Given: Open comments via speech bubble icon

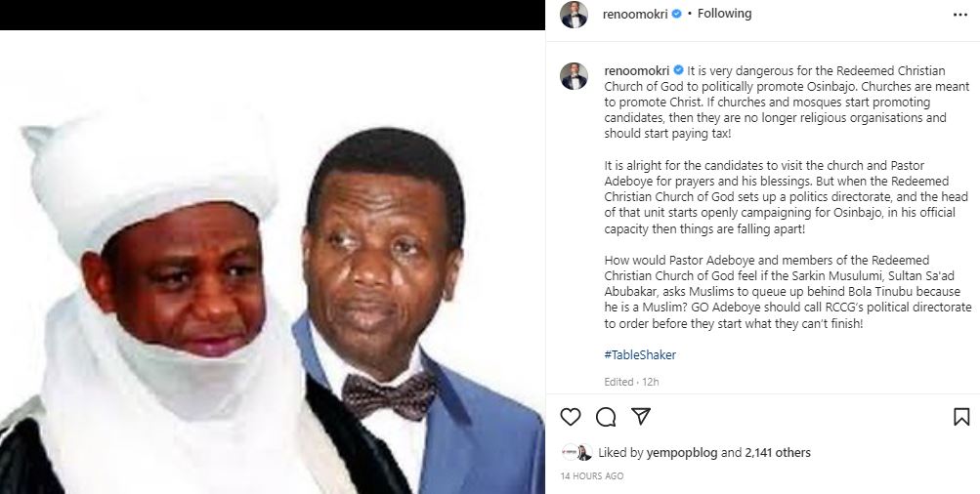Looking at the screenshot, I should pos(606,417).
